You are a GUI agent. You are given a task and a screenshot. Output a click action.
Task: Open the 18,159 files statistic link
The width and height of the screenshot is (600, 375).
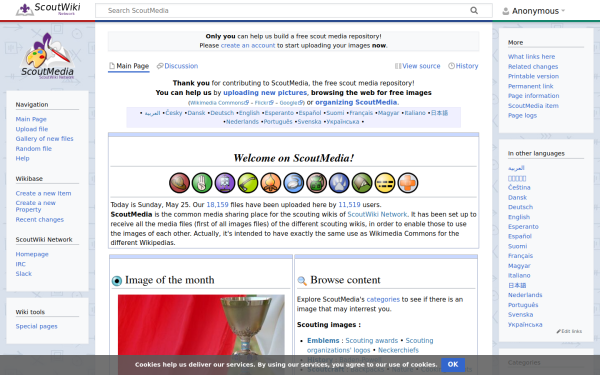click(x=217, y=205)
